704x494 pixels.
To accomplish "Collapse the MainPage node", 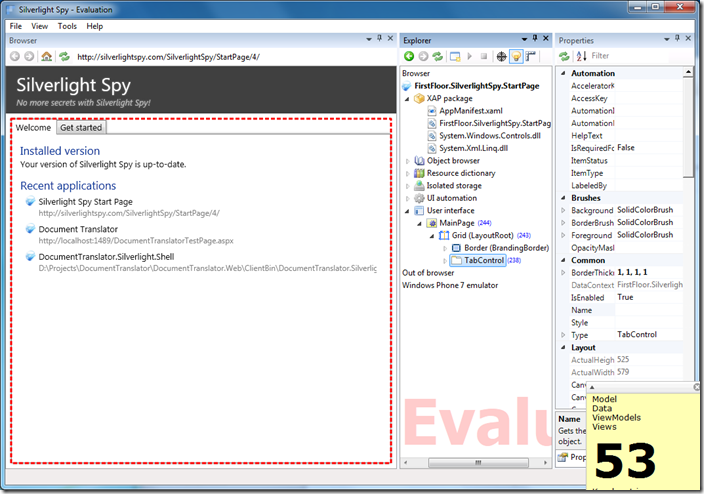I will 420,223.
